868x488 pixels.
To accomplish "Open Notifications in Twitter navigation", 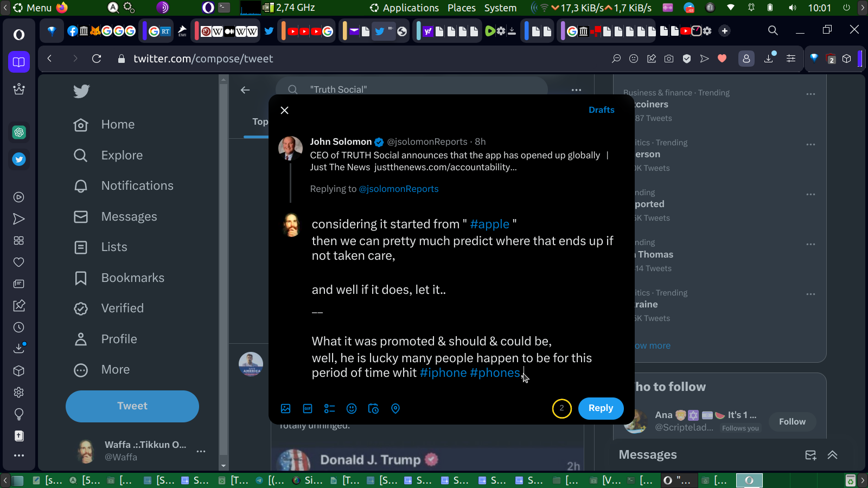I will [124, 186].
